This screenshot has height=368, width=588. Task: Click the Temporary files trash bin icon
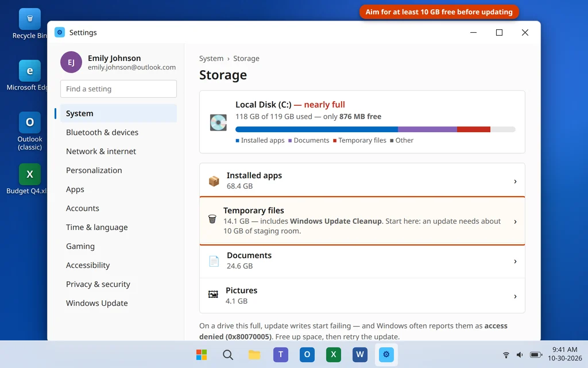[212, 219]
